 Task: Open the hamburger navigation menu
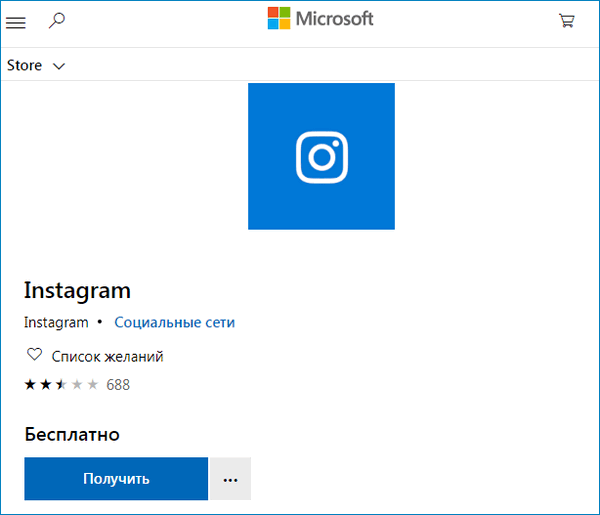[16, 23]
